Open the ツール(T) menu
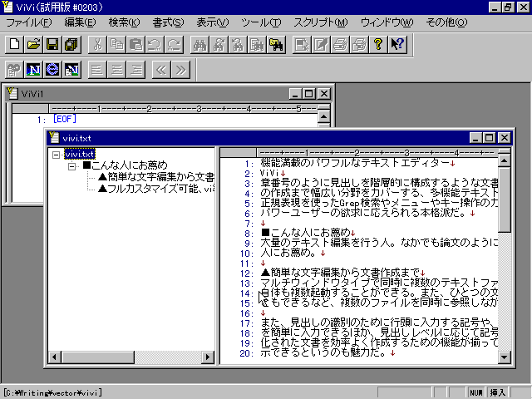This screenshot has width=532, height=399. tap(261, 22)
